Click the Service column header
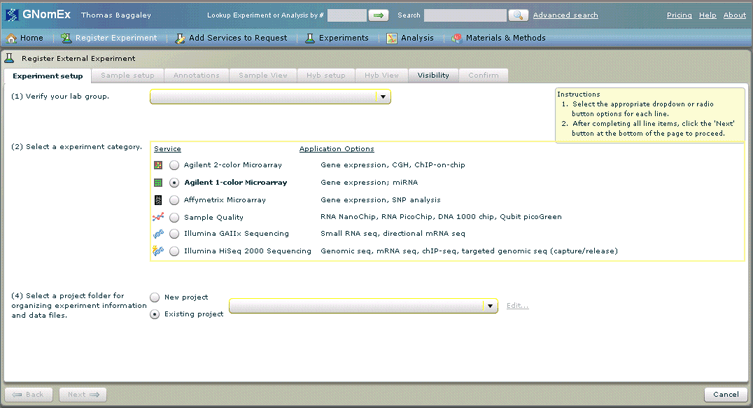Viewport: 753px width, 408px height. (x=167, y=149)
